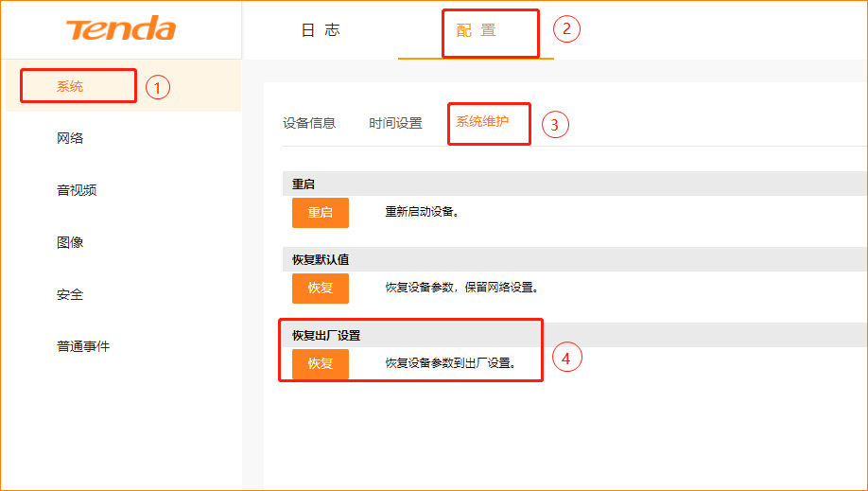Click the orange 重启 button
868x491 pixels.
click(x=321, y=213)
